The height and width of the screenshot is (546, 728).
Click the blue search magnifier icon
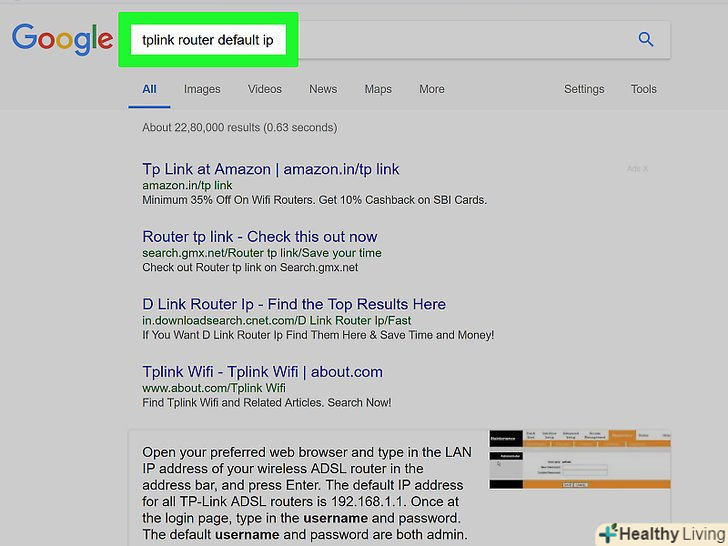(646, 39)
